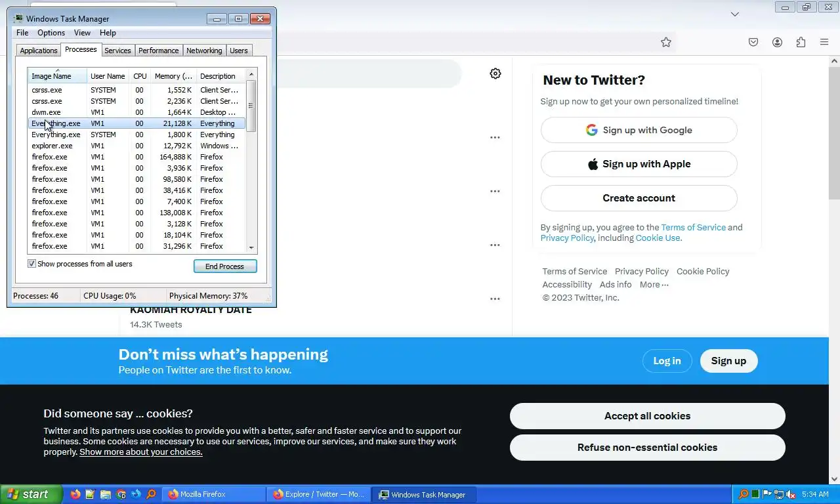Open Task Manager File menu
Viewport: 840px width, 504px height.
coord(22,33)
